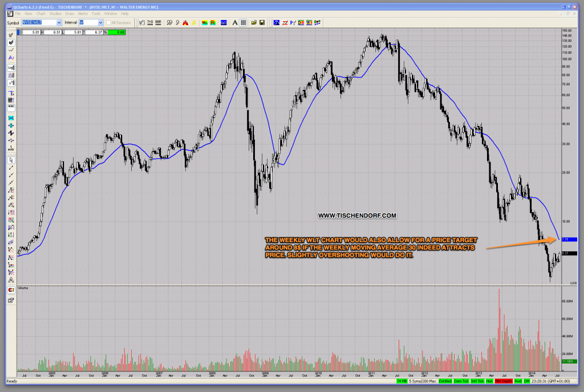Select the Tick chart display icon
Screen dimensions: 584x392
(x=141, y=22)
